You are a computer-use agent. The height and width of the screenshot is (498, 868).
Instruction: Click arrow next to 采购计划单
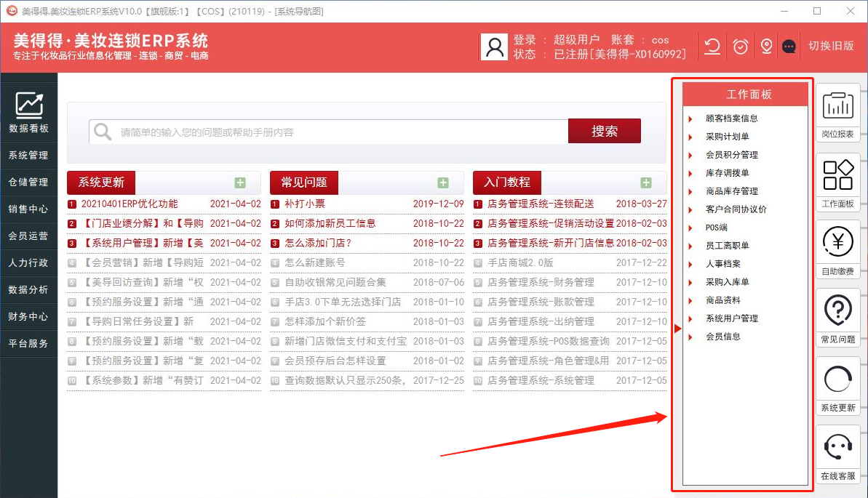click(x=690, y=137)
